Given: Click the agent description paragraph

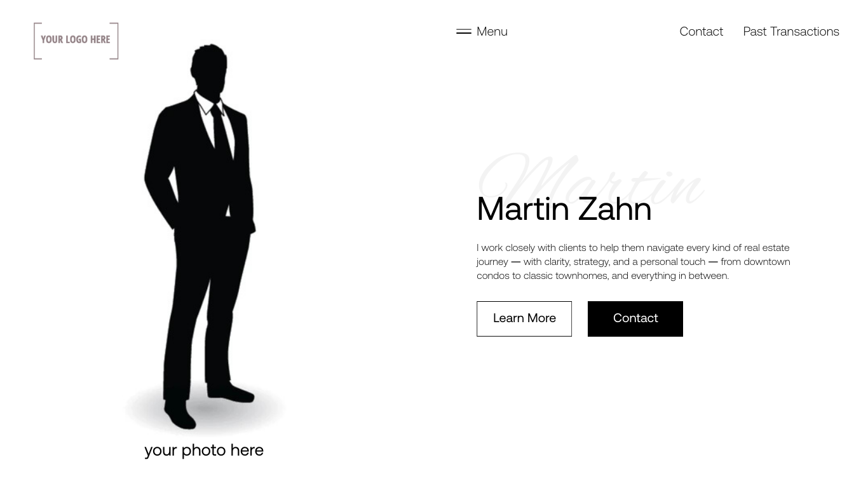Looking at the screenshot, I should click(x=634, y=262).
